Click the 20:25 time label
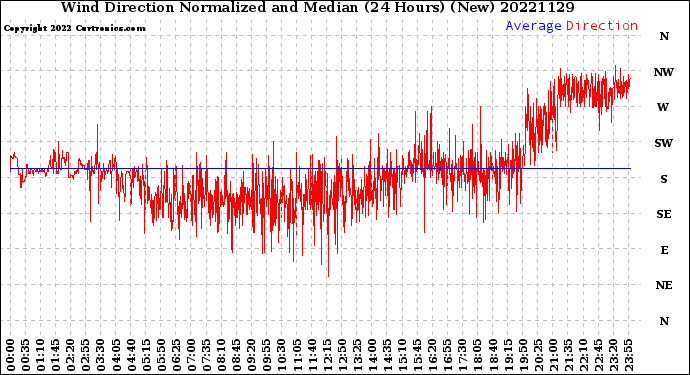Viewport: 690px width, 375px height. (538, 355)
